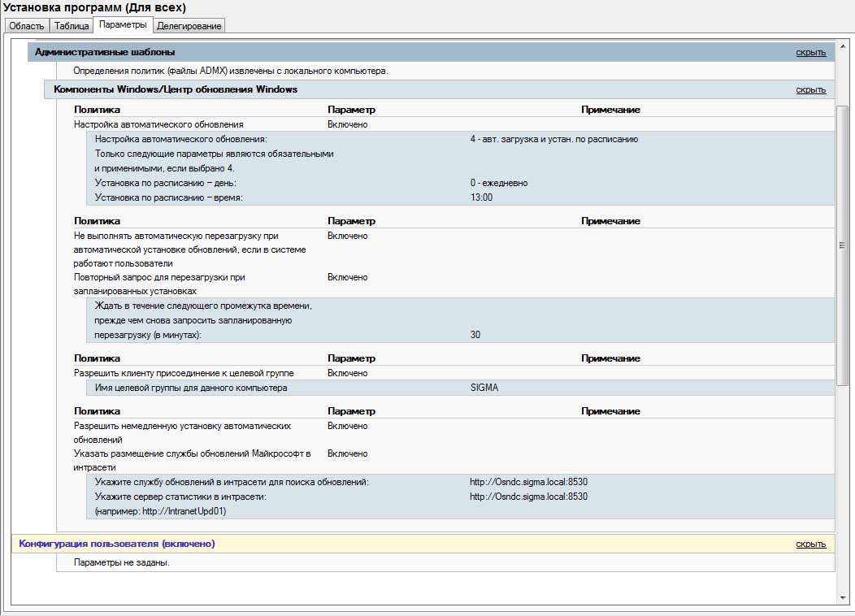
Task: Select policy Разрешить немедленную установку автоматических обновлений
Action: click(182, 433)
